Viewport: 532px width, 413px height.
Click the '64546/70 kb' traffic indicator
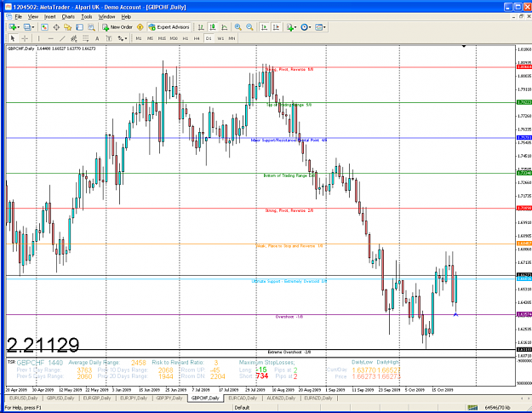pos(497,408)
